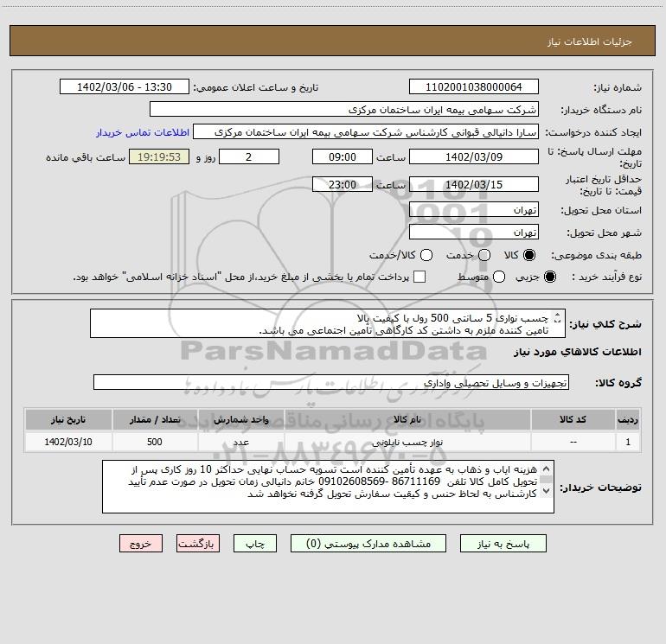Click the چاپ print button
The width and height of the screenshot is (666, 644).
255,544
